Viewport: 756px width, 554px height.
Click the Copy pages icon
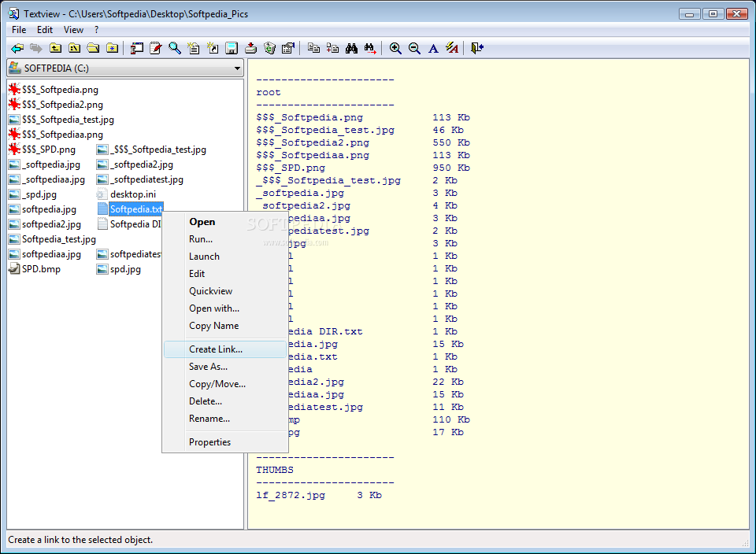pos(313,48)
